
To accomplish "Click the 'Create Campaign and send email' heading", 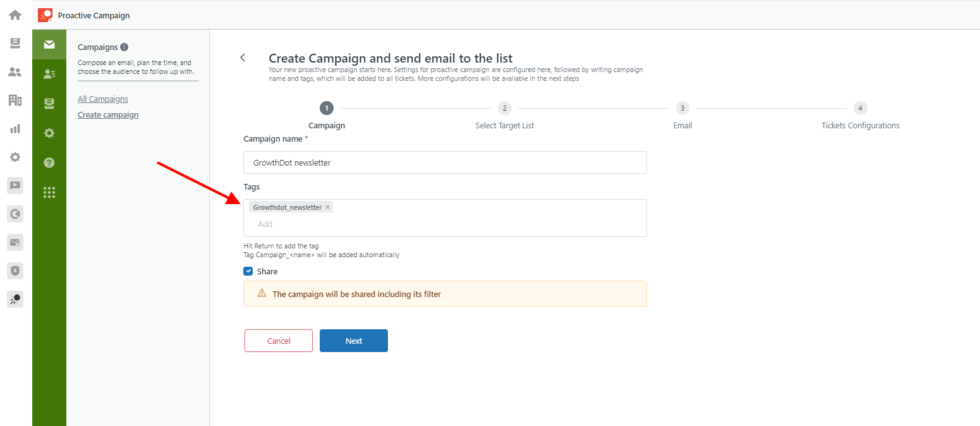I will pyautogui.click(x=390, y=58).
